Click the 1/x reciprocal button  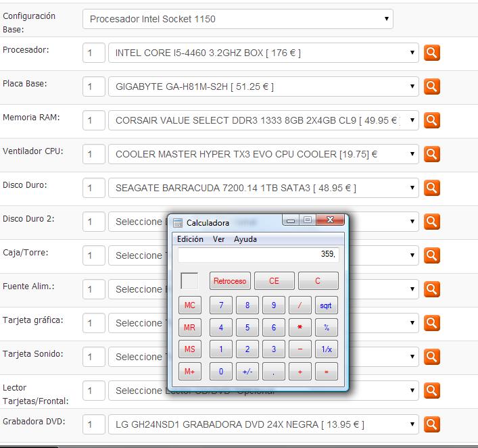coord(327,349)
